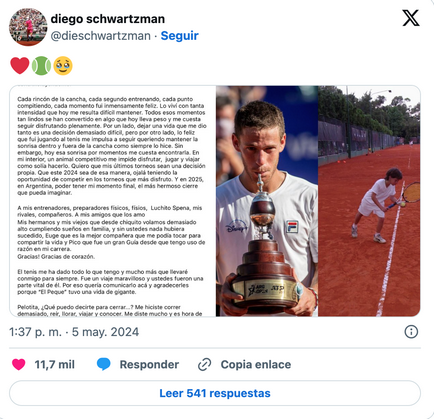434x419 pixels.
Task: Click the 11,7 mil likes count
Action: click(55, 364)
